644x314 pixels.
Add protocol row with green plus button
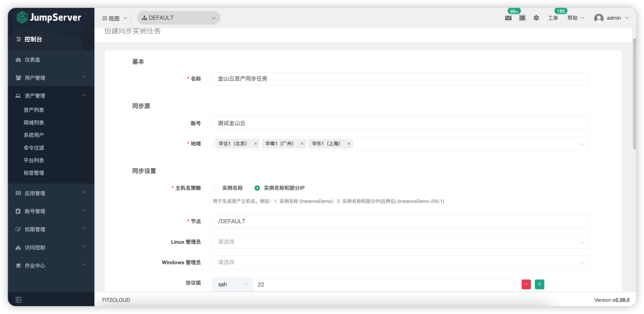pos(540,284)
